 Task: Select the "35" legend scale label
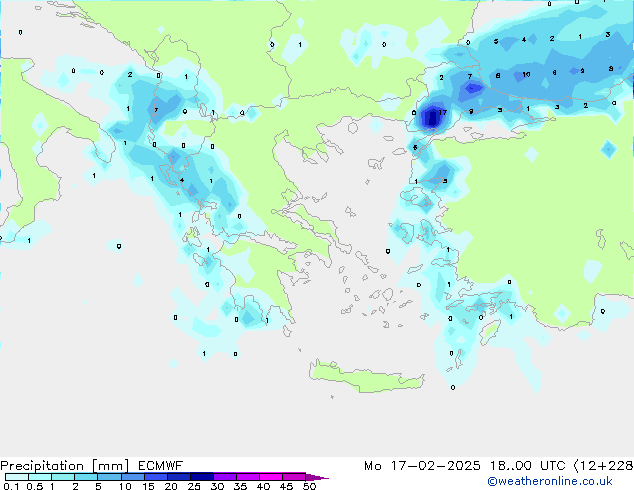[240, 486]
